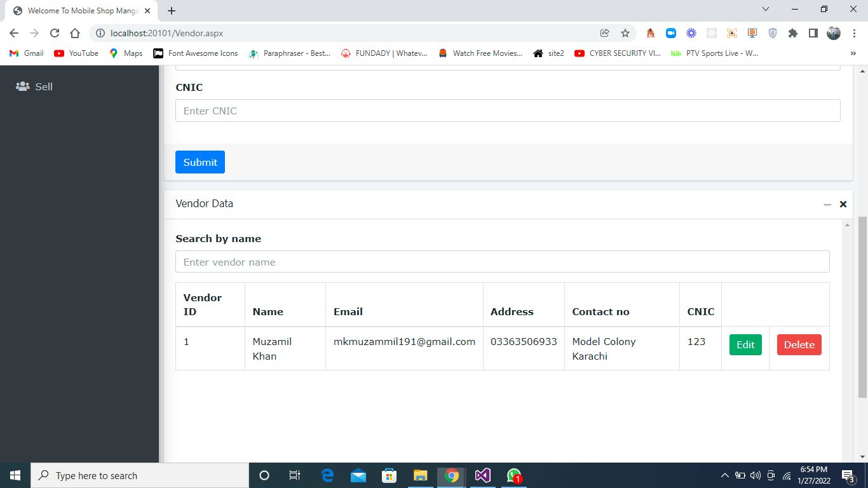Open Microsoft Edge from the taskbar
The height and width of the screenshot is (488, 868).
pos(327,475)
